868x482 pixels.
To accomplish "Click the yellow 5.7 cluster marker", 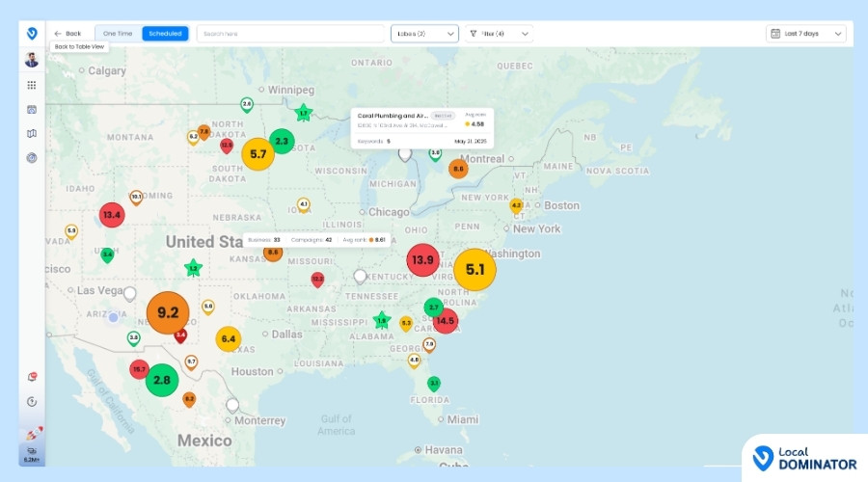I will coord(258,154).
